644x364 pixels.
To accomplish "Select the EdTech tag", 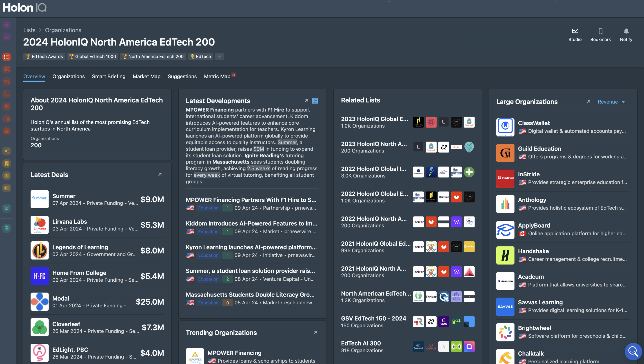I will click(x=200, y=56).
